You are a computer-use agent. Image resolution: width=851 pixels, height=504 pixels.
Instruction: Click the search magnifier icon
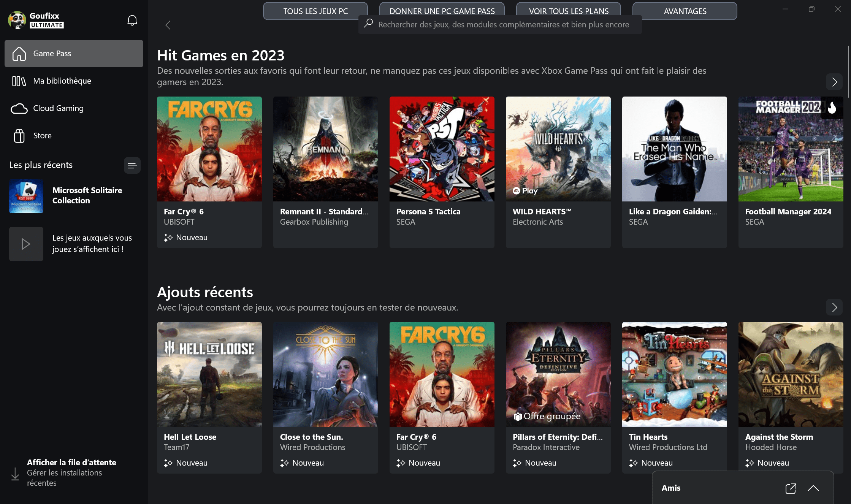click(368, 24)
